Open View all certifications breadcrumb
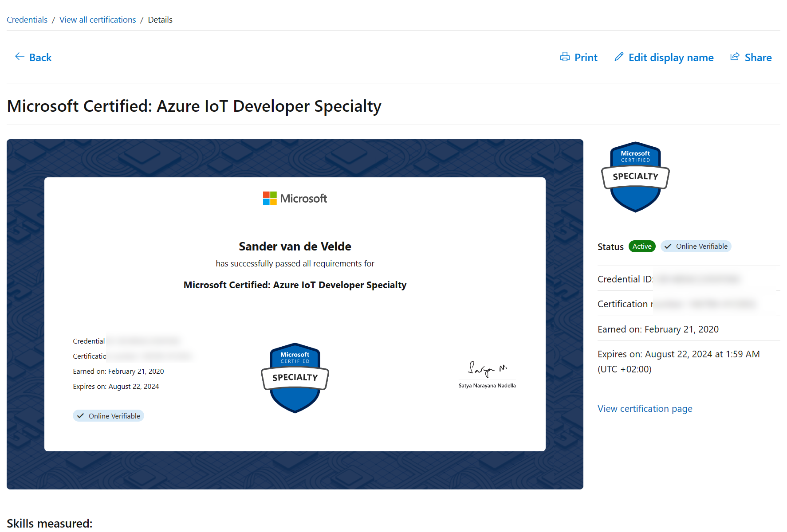787x532 pixels. [98, 20]
